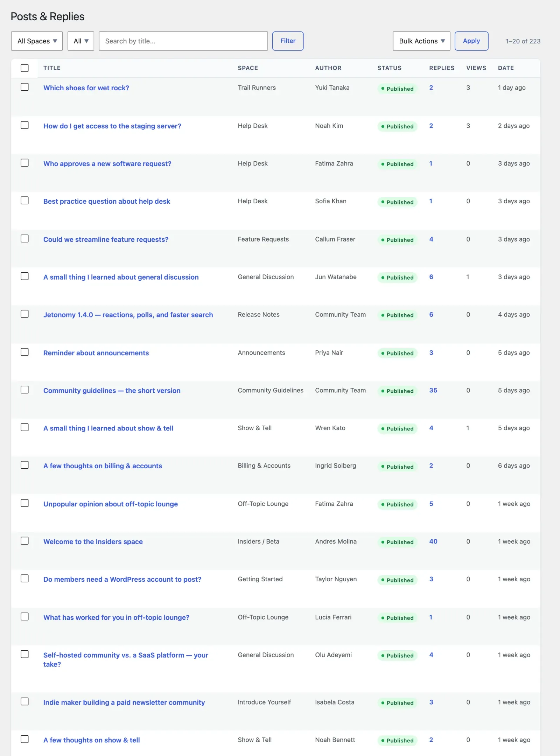Image resolution: width=560 pixels, height=756 pixels.
Task: Open 6 replies for Jun Watanabe's post
Action: point(431,277)
